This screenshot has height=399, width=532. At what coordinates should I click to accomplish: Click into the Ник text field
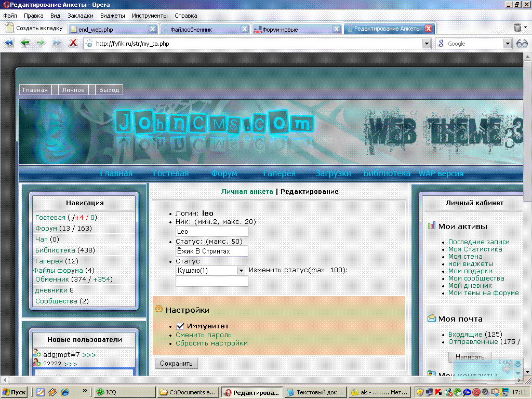212,232
